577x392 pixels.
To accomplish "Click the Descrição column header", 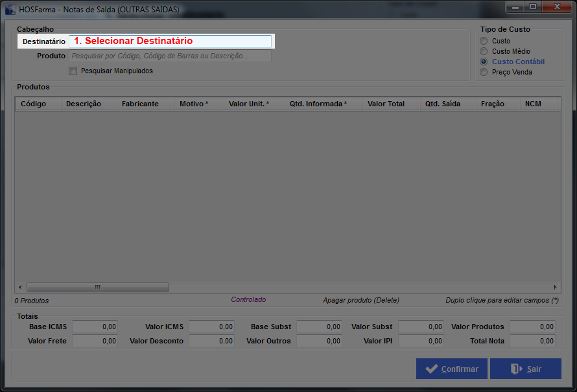I will (89, 104).
